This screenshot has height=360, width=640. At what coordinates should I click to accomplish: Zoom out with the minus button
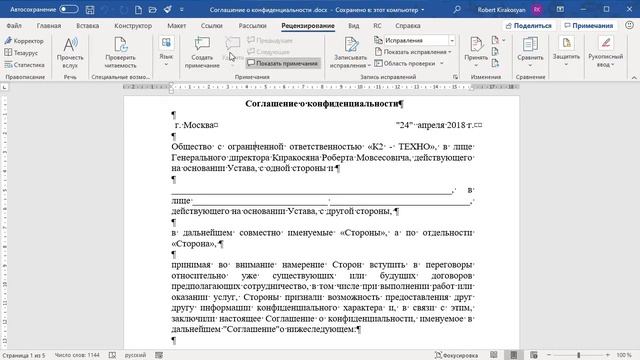[x=549, y=355]
